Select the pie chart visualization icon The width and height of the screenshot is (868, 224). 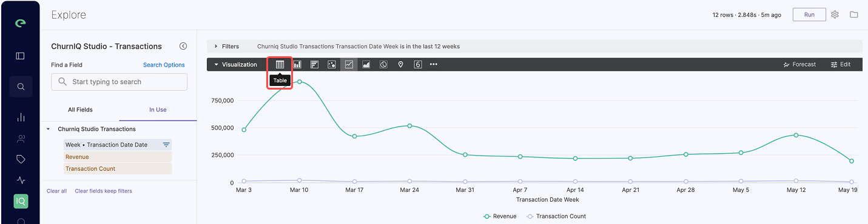click(x=383, y=64)
